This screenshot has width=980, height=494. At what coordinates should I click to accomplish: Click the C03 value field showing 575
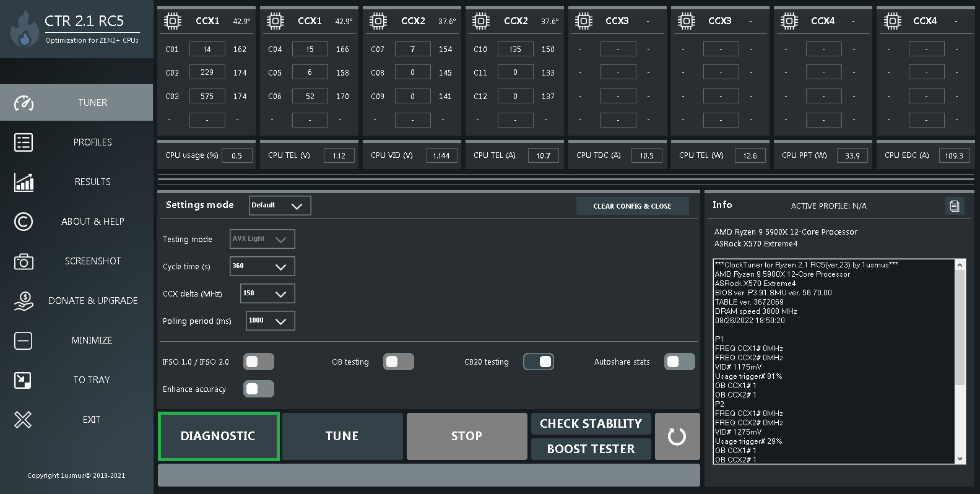pyautogui.click(x=207, y=96)
